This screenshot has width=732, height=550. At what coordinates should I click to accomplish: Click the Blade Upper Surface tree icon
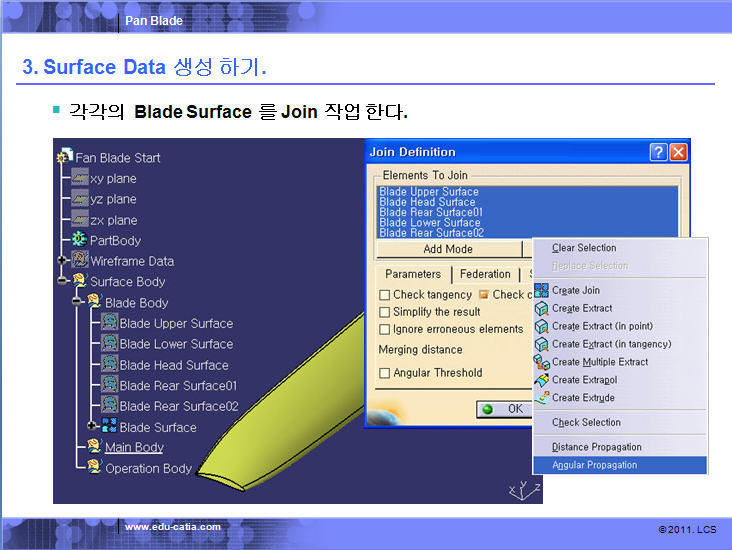point(109,323)
